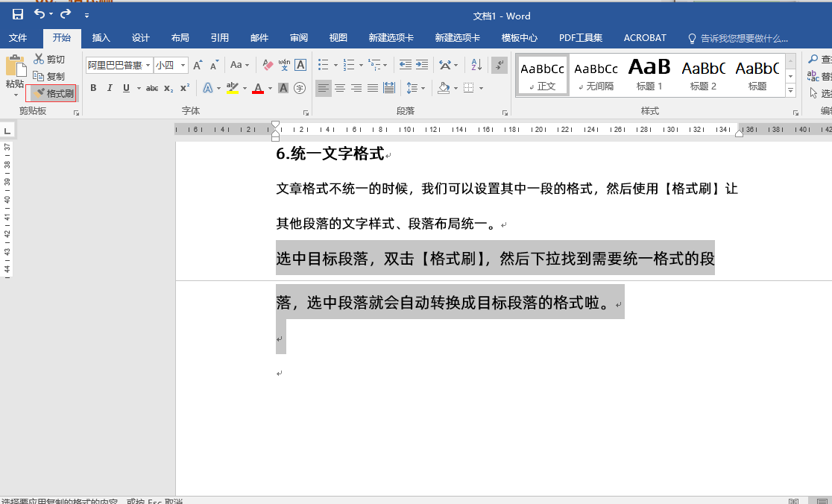Image resolution: width=832 pixels, height=504 pixels.
Task: Toggle Bold formatting
Action: [x=94, y=88]
